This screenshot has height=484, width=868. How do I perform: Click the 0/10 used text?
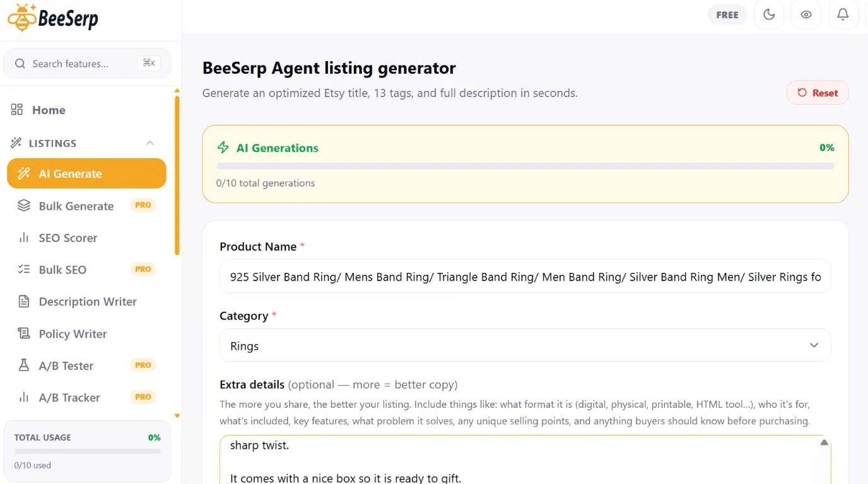point(33,465)
